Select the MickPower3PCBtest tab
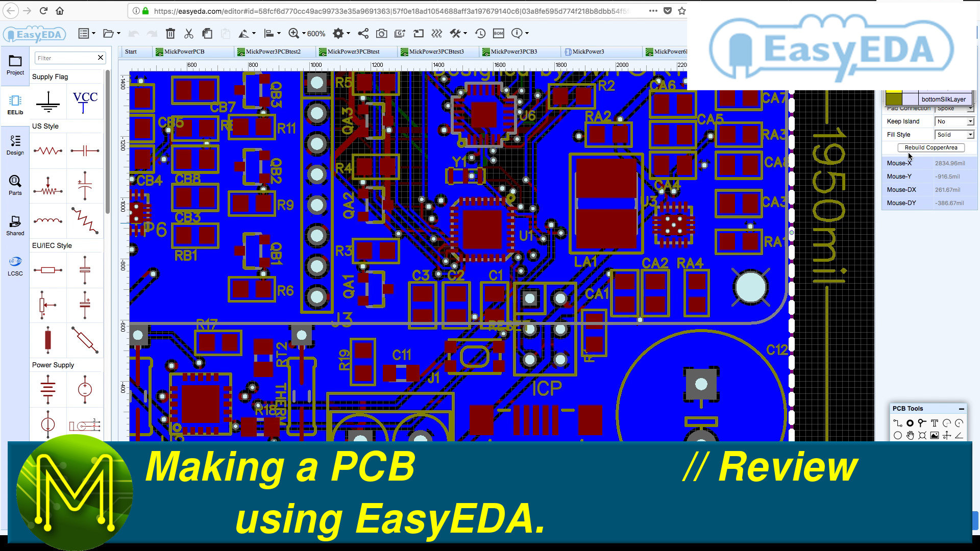Image resolution: width=980 pixels, height=551 pixels. (353, 51)
